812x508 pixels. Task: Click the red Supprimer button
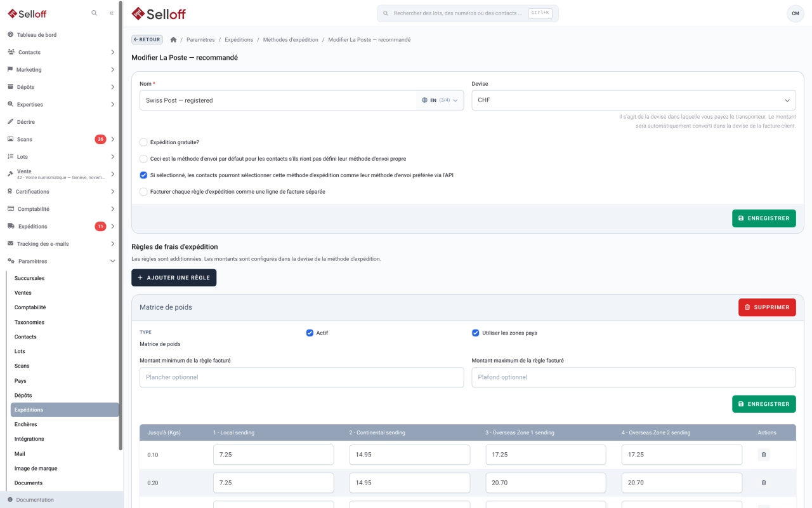pos(767,307)
